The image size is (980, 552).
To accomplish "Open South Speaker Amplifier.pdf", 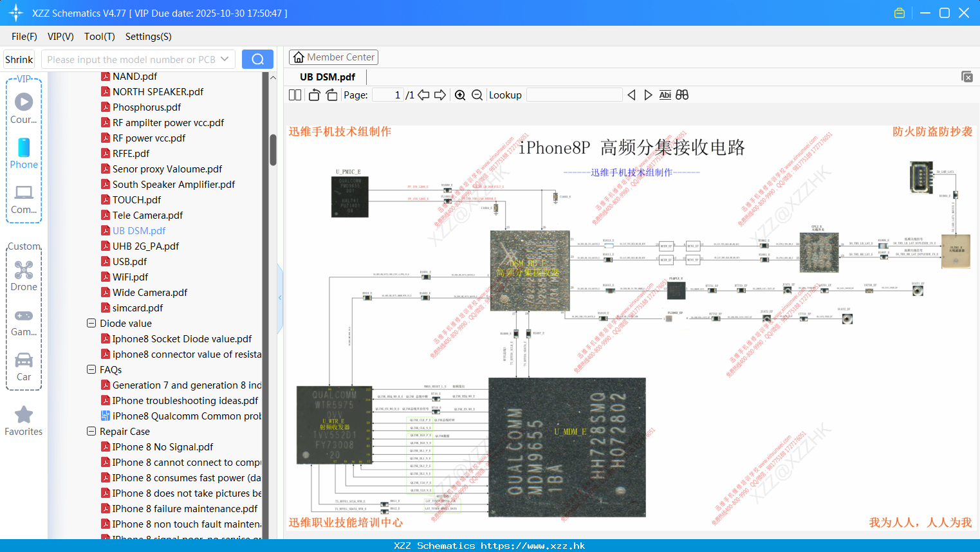I will [174, 184].
